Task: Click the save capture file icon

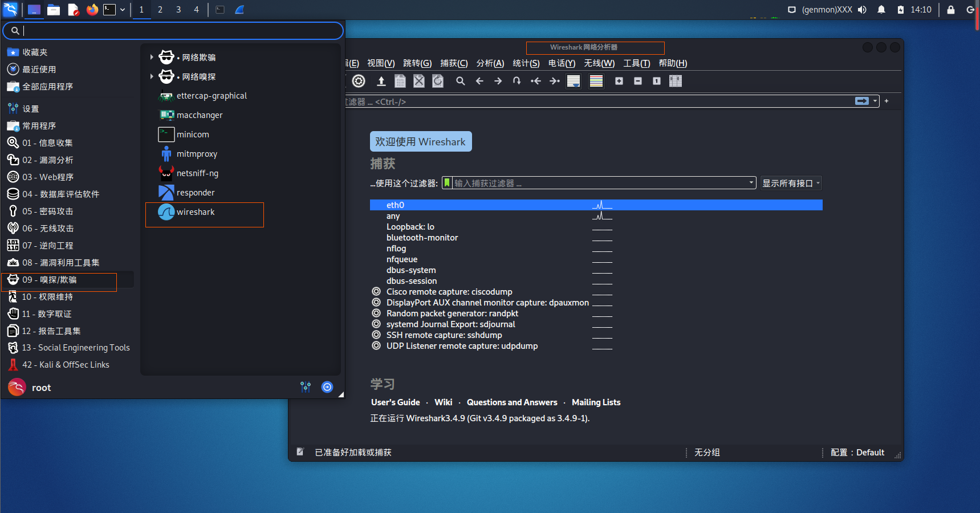Action: point(400,81)
